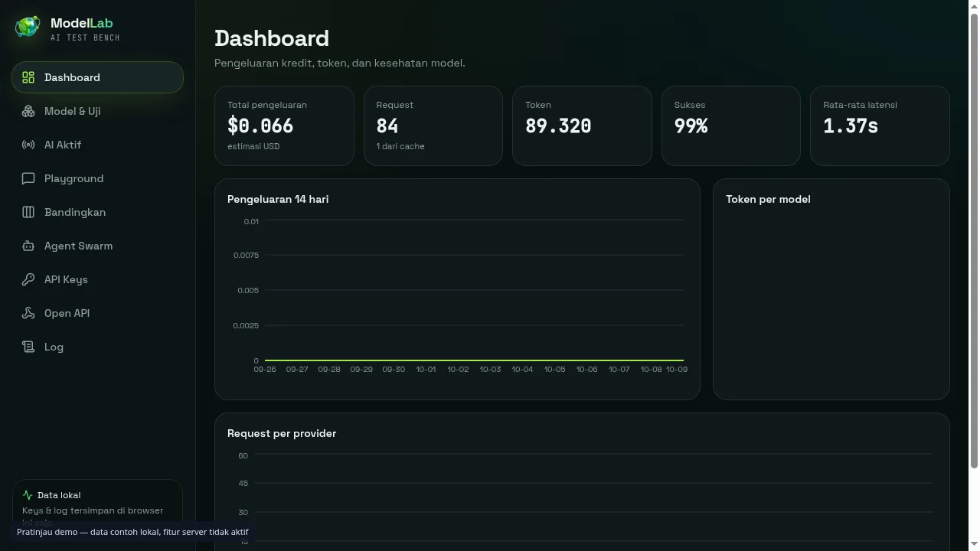Click the Log scroll icon
The height and width of the screenshot is (551, 980).
pyautogui.click(x=28, y=347)
